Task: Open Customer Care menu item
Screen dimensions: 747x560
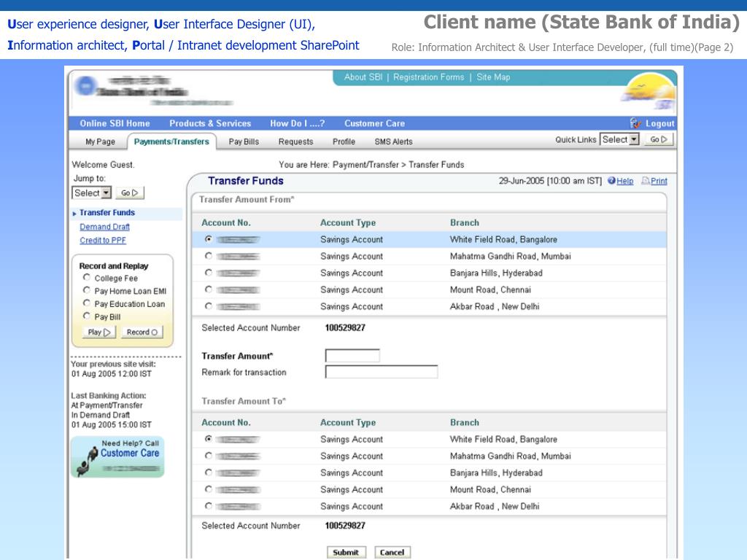Action: (374, 123)
